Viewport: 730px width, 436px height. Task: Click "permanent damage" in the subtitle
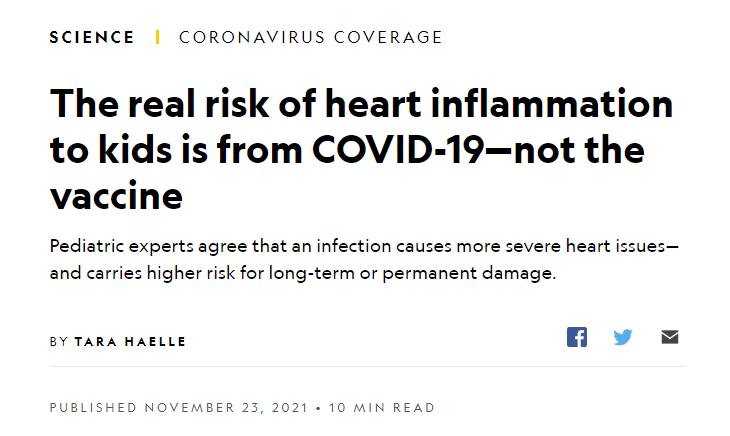tap(469, 273)
